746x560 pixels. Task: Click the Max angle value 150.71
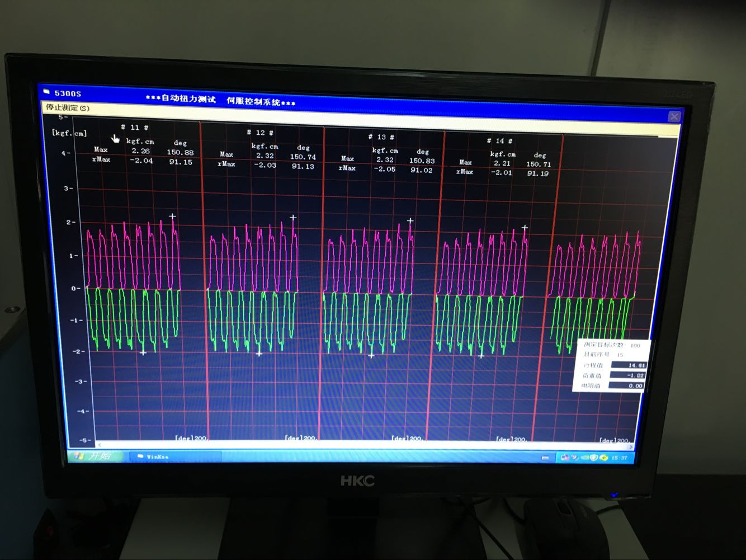tap(539, 164)
